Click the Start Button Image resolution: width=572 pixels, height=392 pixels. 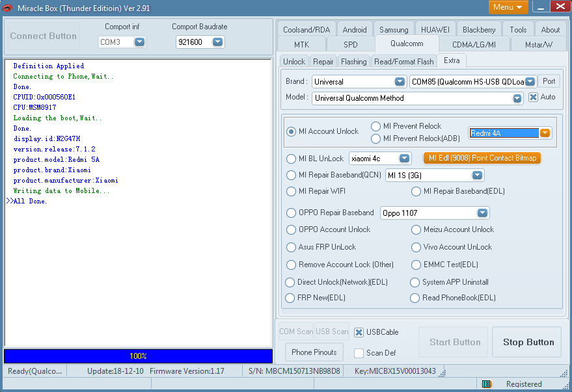tap(454, 342)
